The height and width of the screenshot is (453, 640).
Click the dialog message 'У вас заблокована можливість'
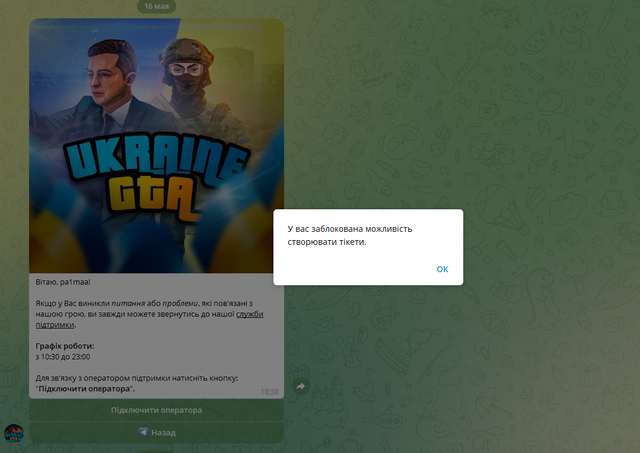[x=350, y=229]
